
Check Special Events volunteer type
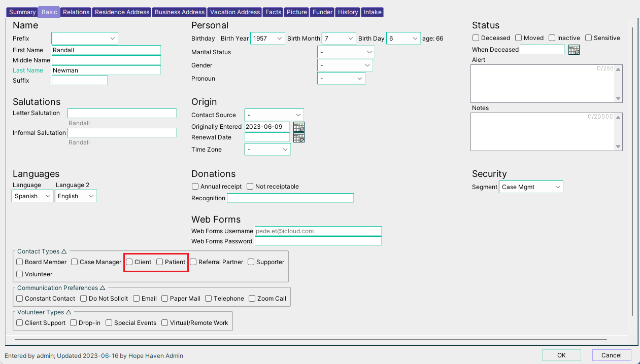[109, 323]
